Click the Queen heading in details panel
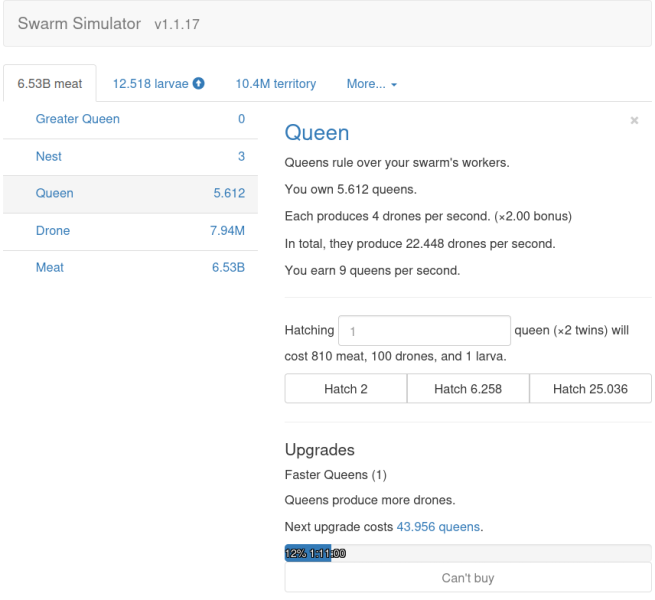Viewport: 655px width, 600px height. 317,133
